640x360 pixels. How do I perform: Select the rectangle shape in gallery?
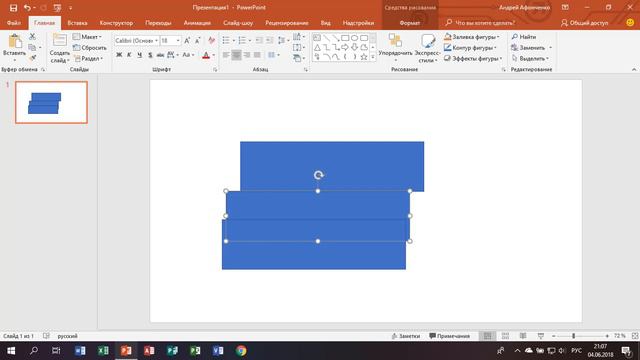[345, 38]
